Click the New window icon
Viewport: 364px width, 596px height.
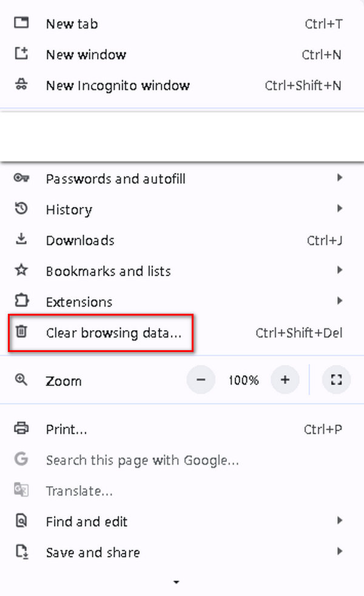(x=21, y=54)
